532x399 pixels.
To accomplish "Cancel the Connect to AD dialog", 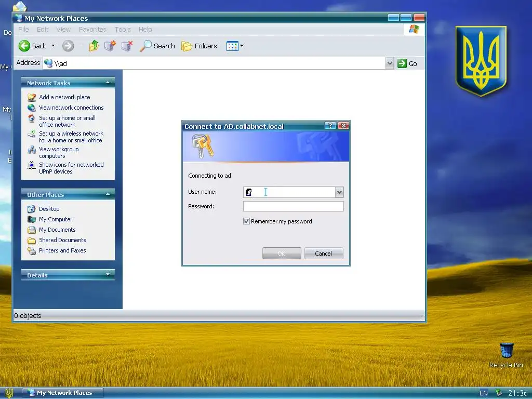I will [324, 254].
